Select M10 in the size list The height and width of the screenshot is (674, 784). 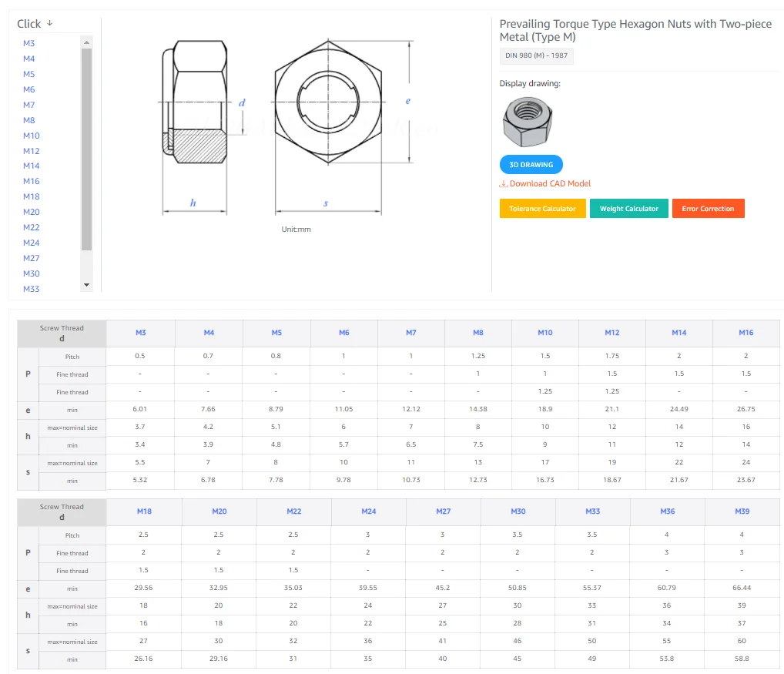point(32,136)
